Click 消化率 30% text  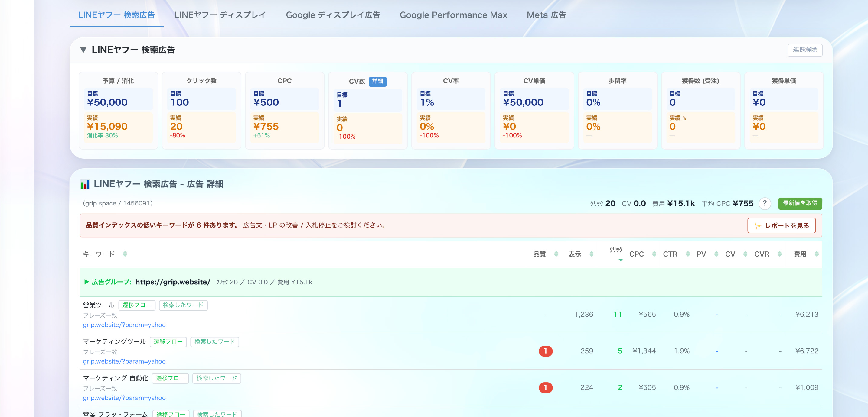103,136
